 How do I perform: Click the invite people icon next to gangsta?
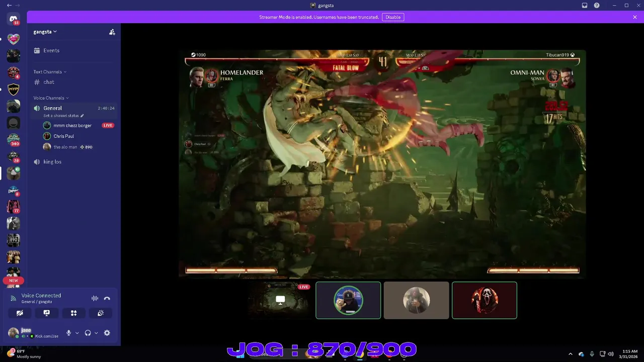click(112, 32)
